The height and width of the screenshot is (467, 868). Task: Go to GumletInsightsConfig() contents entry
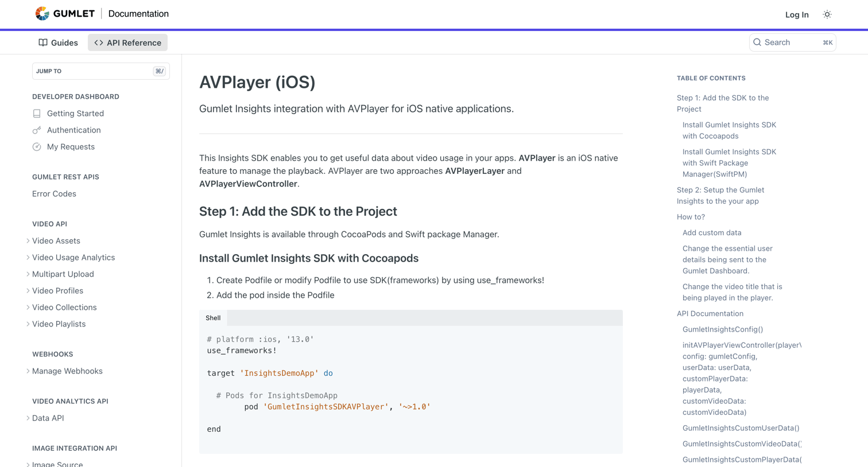click(x=723, y=329)
